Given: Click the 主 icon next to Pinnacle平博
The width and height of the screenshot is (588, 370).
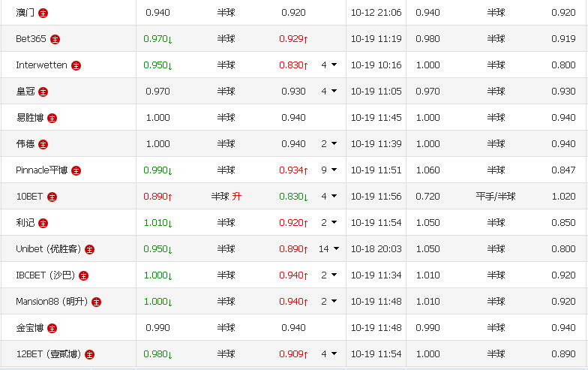Looking at the screenshot, I should [76, 170].
